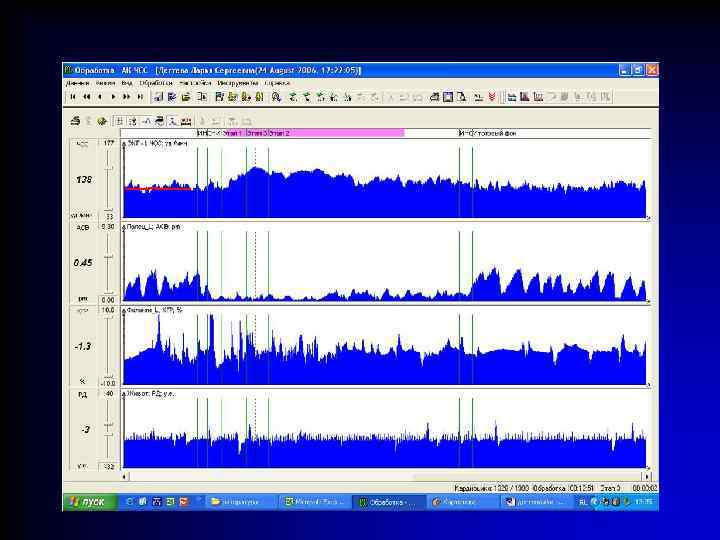
Task: Click the red double-chevron down icon
Action: 493,97
